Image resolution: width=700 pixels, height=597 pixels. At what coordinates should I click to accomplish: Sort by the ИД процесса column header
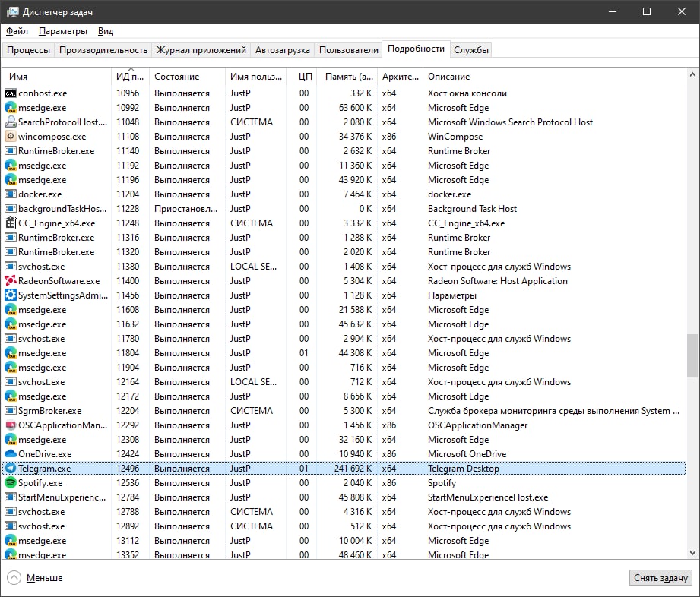(x=130, y=77)
